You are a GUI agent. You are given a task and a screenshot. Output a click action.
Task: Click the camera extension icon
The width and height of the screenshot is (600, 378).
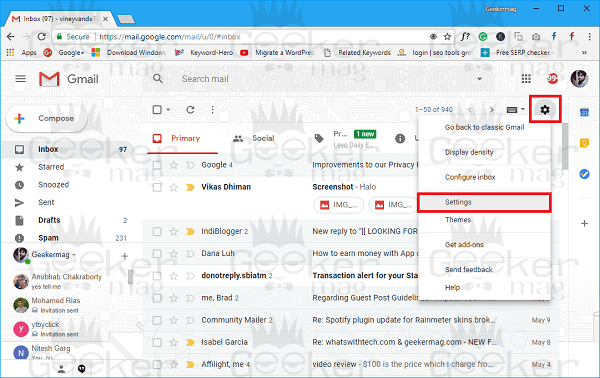536,37
